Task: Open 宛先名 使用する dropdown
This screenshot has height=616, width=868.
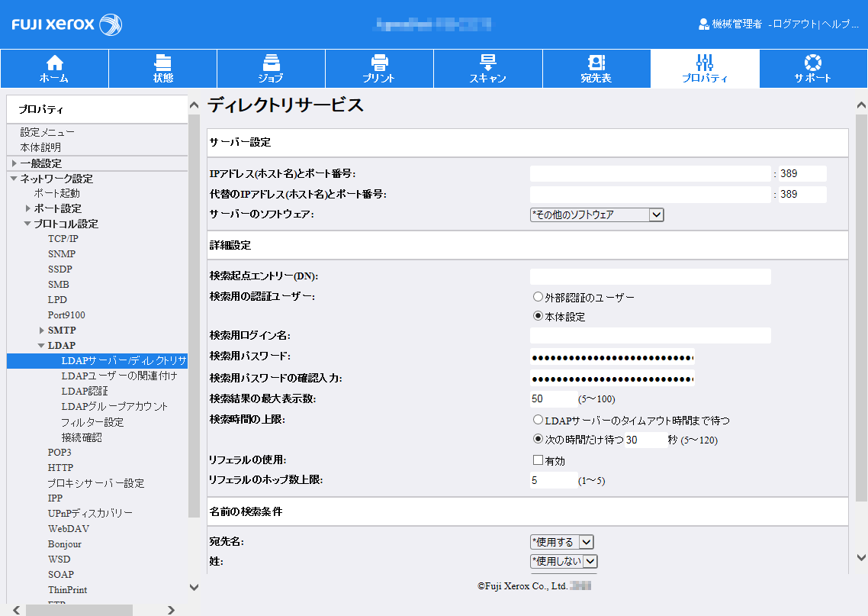Action: click(x=562, y=542)
